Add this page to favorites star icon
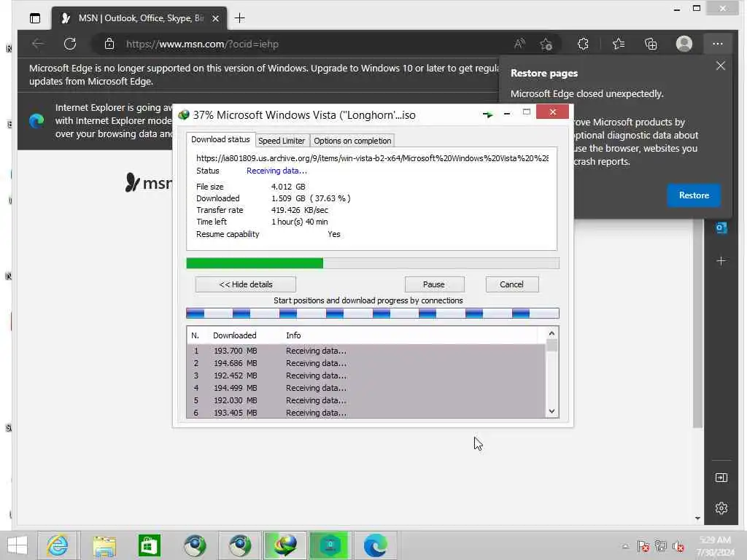This screenshot has width=747, height=560. point(546,44)
